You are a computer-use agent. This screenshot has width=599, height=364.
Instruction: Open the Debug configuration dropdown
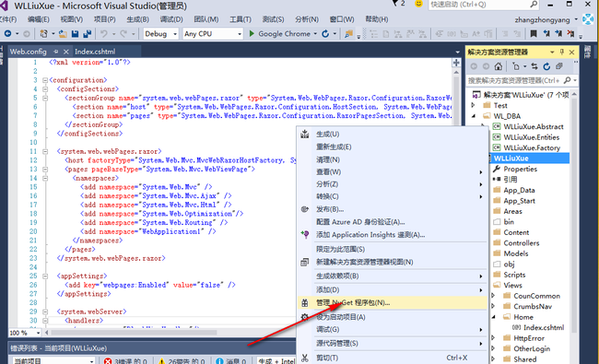pyautogui.click(x=160, y=34)
